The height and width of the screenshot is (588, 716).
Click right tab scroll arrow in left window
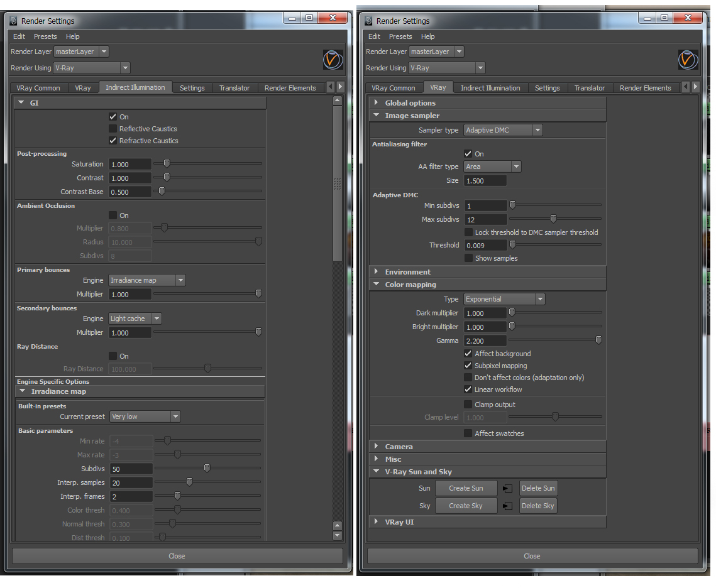(x=340, y=87)
